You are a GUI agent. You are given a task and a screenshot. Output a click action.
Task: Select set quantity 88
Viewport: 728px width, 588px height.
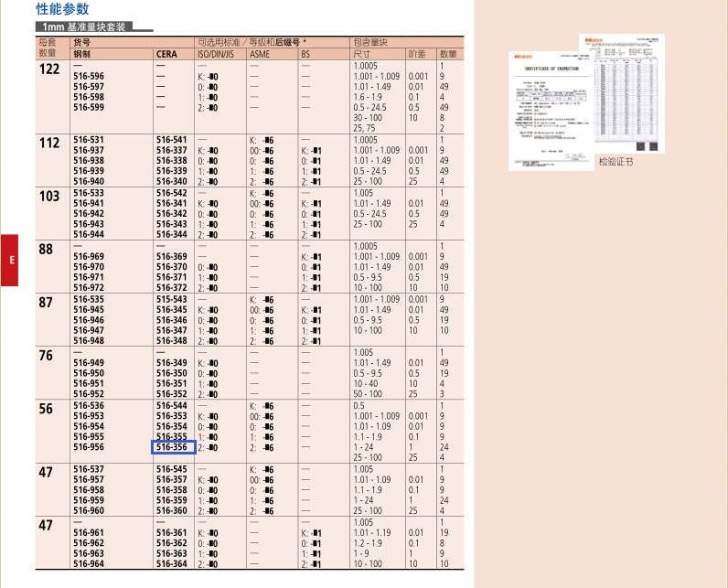pyautogui.click(x=46, y=250)
